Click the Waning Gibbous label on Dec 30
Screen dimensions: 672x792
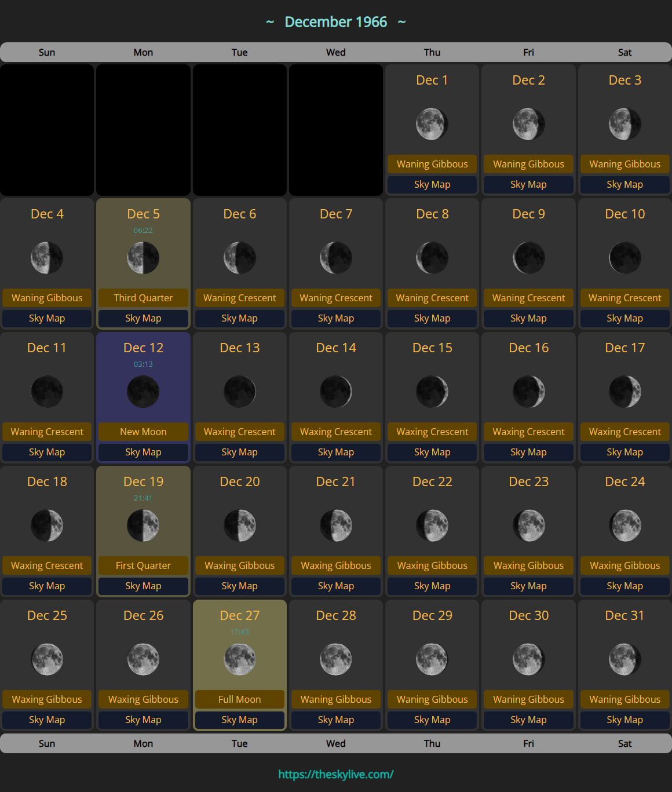point(529,699)
